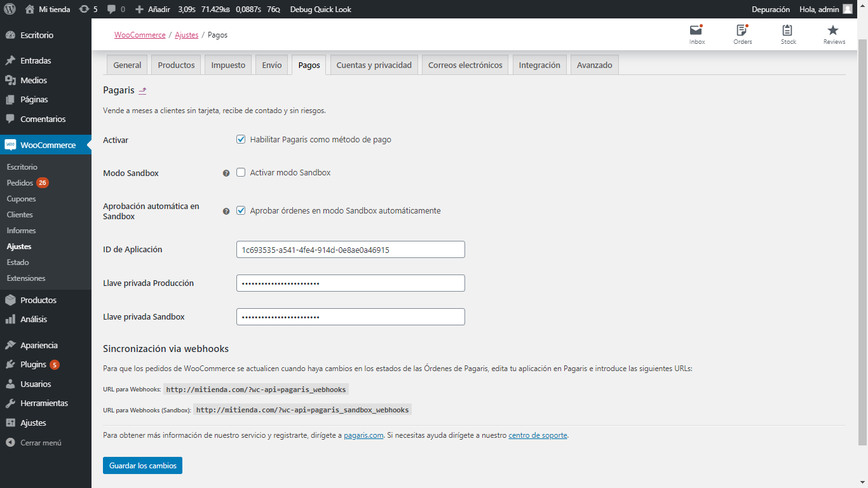Open the WordPress logo menu
Image resolution: width=868 pixels, height=488 pixels.
tap(10, 10)
